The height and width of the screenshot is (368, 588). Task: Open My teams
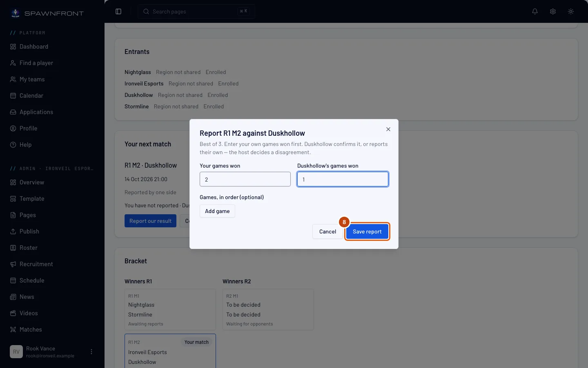point(52,79)
